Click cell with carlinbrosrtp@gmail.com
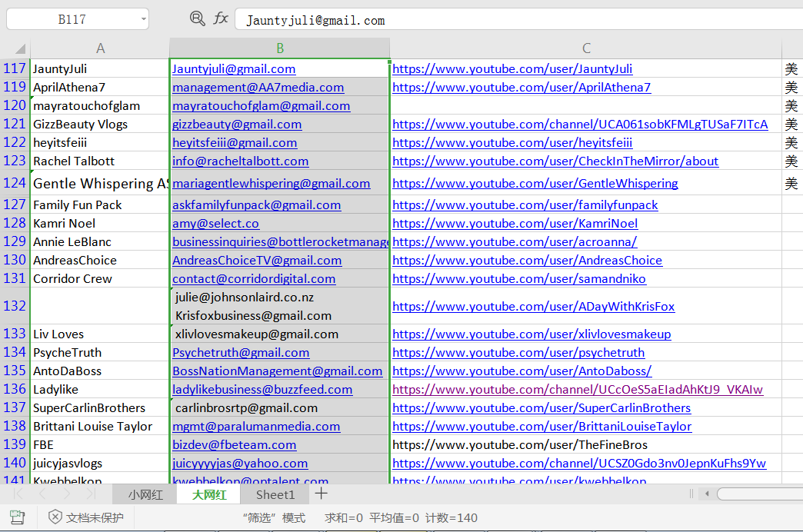The width and height of the screenshot is (803, 532). 280,407
